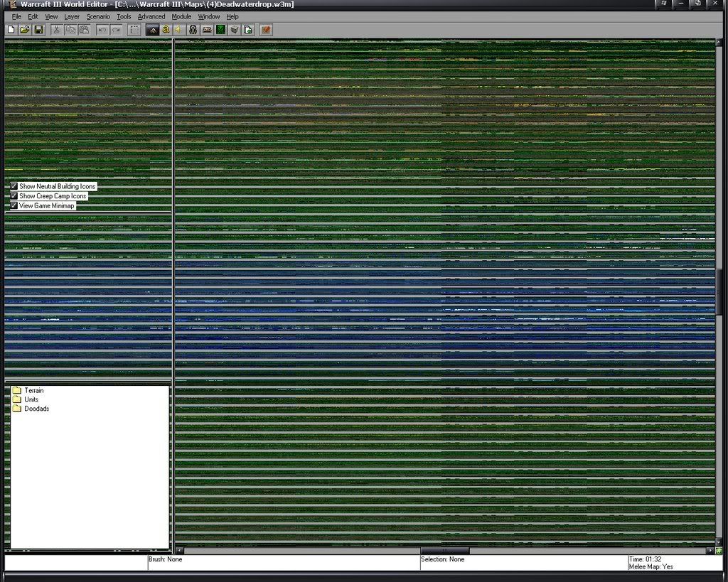Click the vertical scrollbar thumb

pos(719,292)
